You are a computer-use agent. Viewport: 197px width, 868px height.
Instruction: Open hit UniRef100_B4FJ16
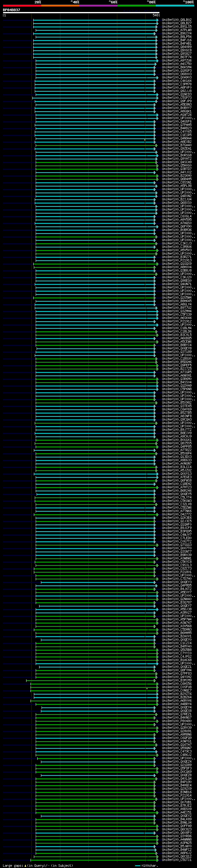pyautogui.click(x=177, y=40)
